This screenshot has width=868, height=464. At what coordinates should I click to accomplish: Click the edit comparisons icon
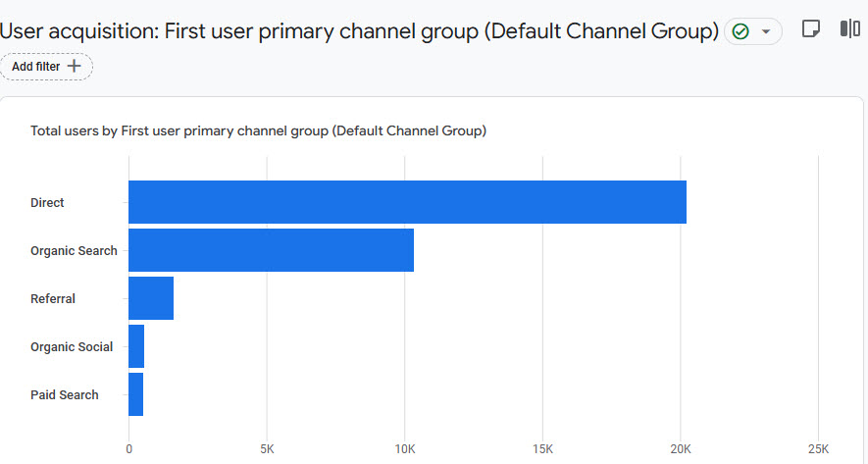click(849, 29)
